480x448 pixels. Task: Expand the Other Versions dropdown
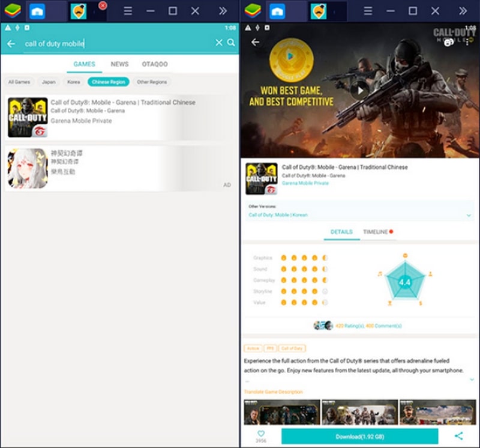pyautogui.click(x=469, y=215)
